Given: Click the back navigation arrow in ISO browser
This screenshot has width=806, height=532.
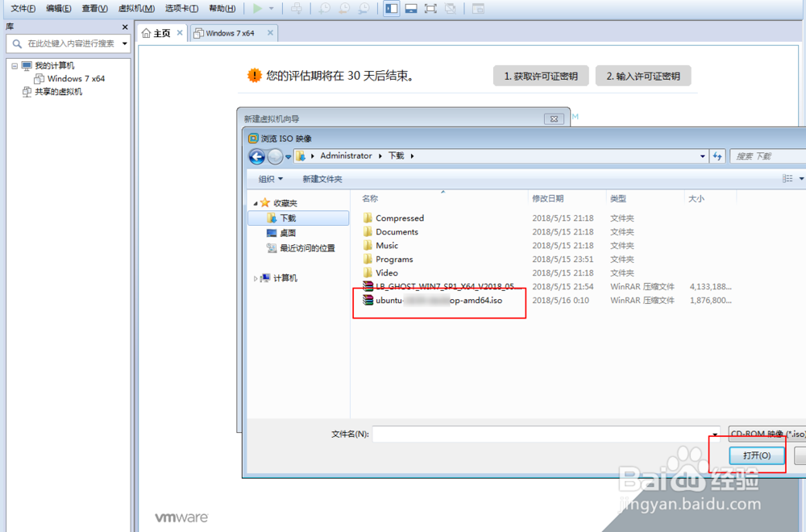Looking at the screenshot, I should [x=257, y=156].
